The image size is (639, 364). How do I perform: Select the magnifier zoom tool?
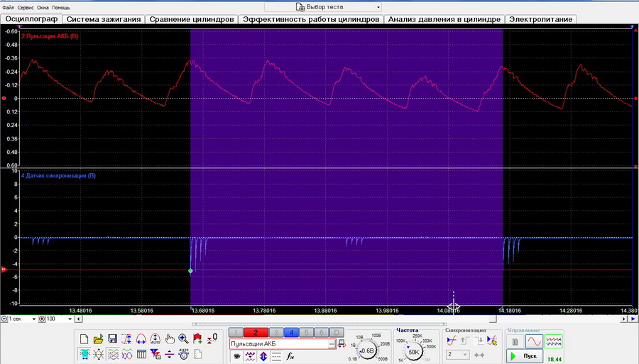[x=183, y=338]
